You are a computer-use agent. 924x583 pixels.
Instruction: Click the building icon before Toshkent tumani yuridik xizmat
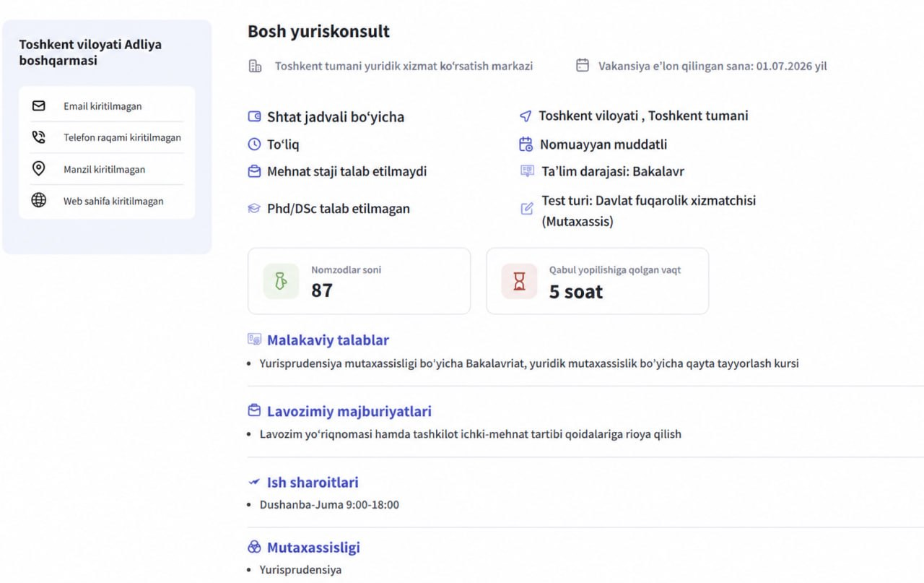[x=255, y=66]
